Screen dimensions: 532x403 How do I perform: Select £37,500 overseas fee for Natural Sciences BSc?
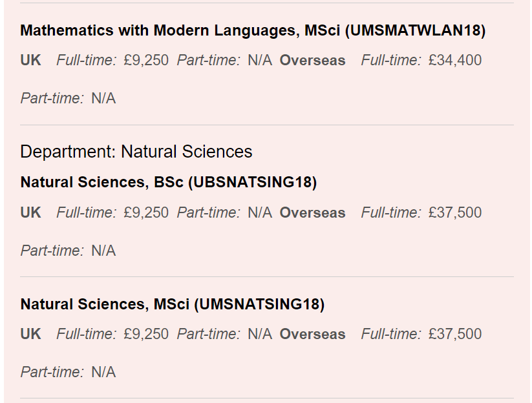click(454, 212)
